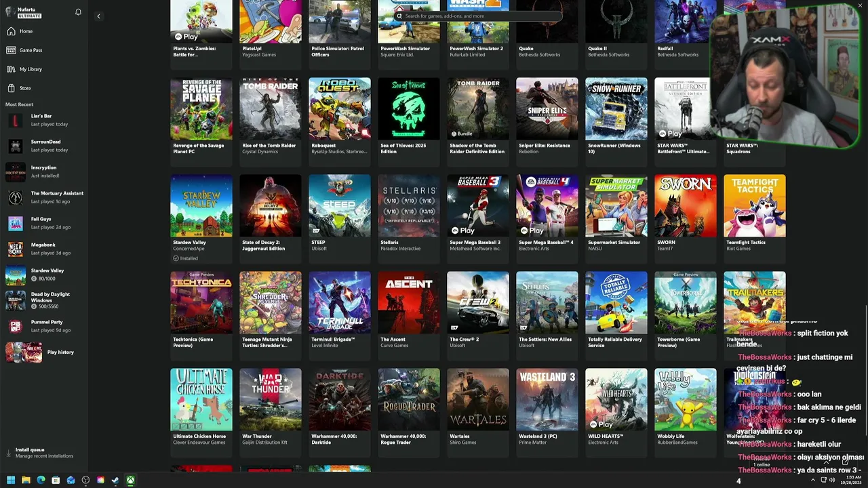Open STAR WARS Battlefront Ultimate tile
Screen dimensions: 868x488
(x=686, y=122)
